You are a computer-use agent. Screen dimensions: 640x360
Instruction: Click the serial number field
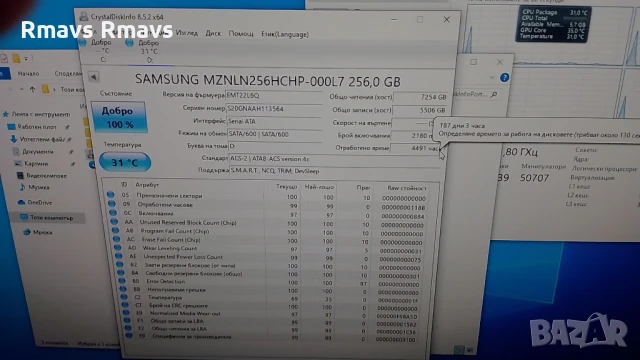point(274,109)
